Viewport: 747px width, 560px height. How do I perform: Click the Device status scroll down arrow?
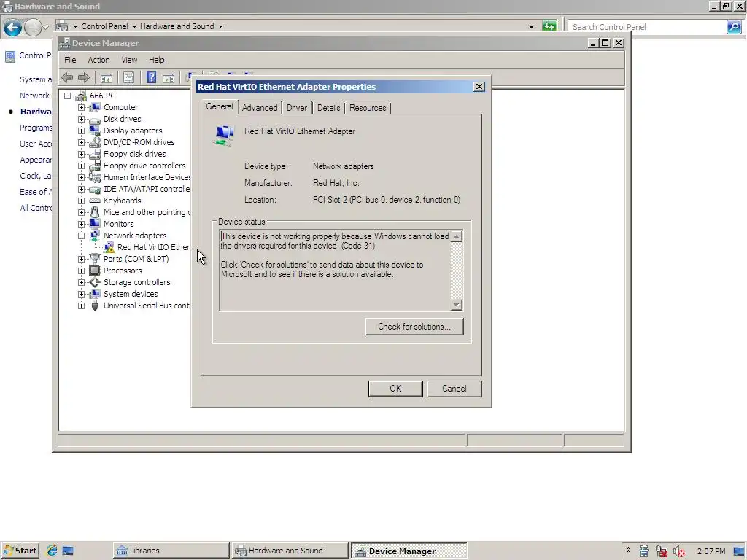(457, 305)
